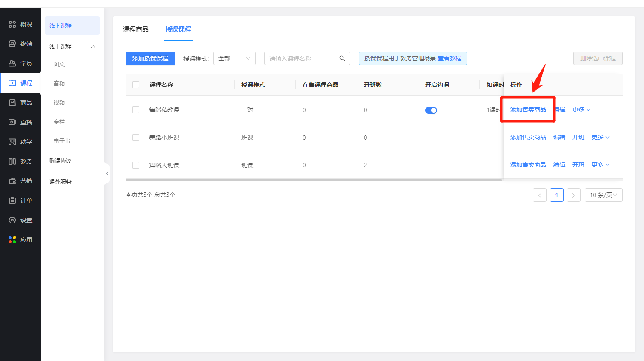Open 更多 dropdown for 舞蹈大班课
Viewport: 644px width, 361px height.
(600, 165)
